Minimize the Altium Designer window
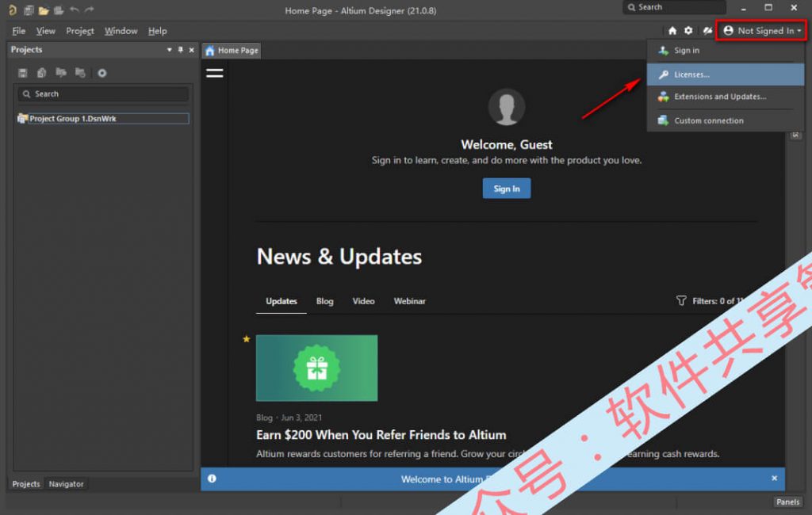Viewport: 812px width, 515px height. point(744,8)
